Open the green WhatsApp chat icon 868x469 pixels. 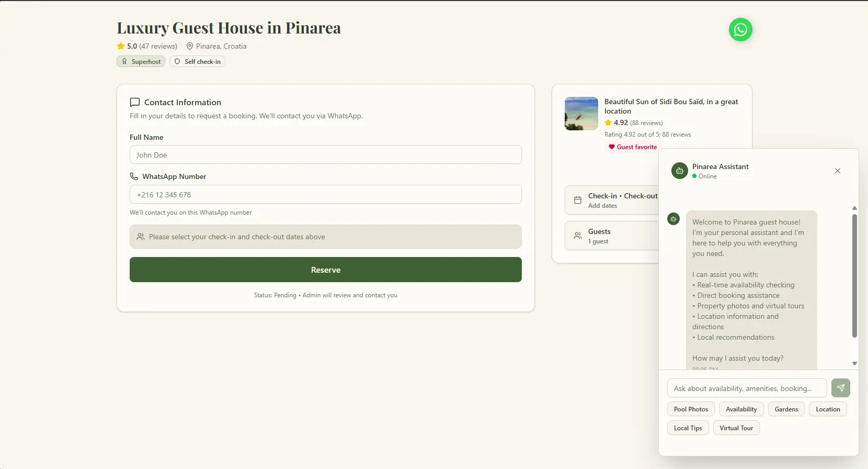coord(740,30)
